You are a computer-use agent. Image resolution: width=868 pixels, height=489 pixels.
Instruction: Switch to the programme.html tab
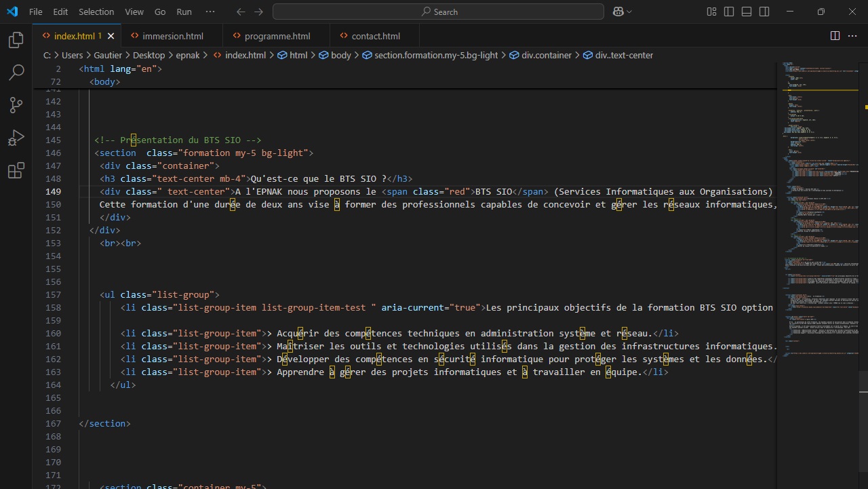tap(277, 36)
